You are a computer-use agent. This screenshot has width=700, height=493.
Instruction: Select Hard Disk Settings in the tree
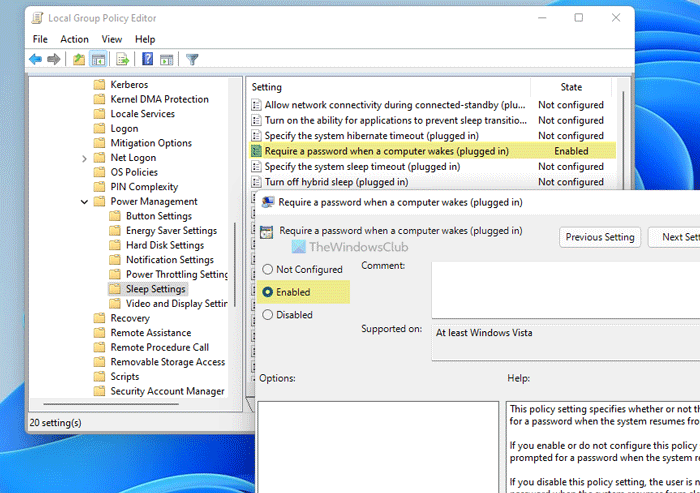point(165,245)
